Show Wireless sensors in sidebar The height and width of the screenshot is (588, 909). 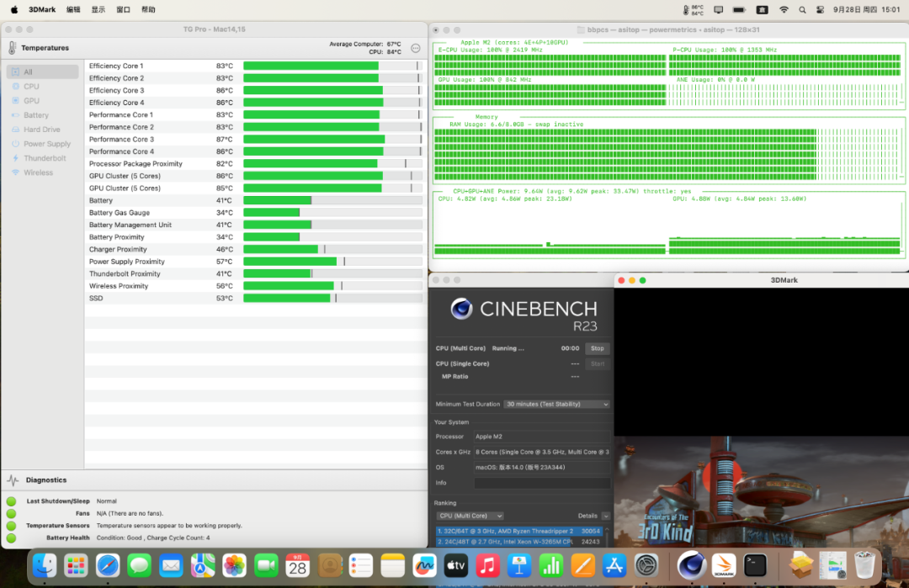(38, 172)
